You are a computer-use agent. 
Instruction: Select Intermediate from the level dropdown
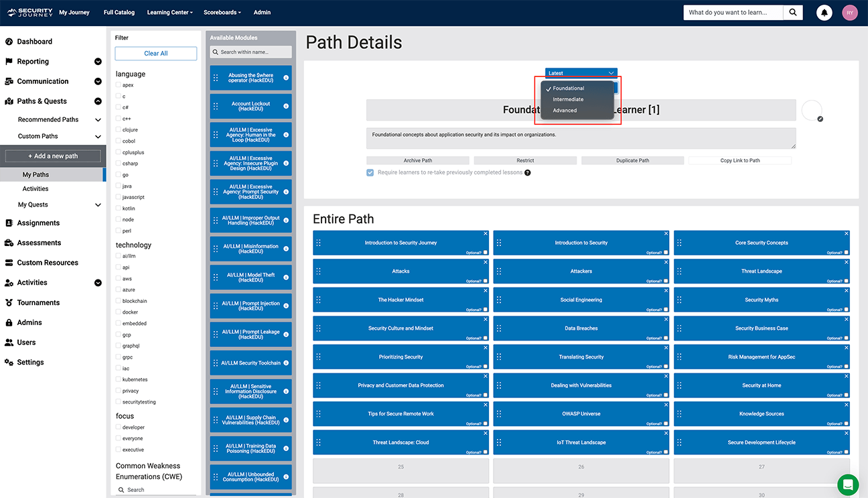(x=568, y=99)
